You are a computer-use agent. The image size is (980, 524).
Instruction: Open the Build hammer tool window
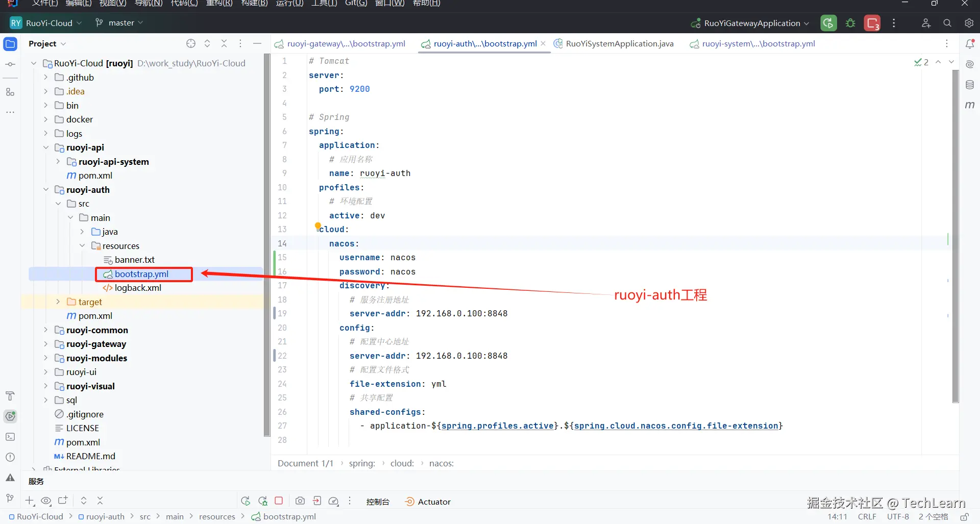coord(10,396)
